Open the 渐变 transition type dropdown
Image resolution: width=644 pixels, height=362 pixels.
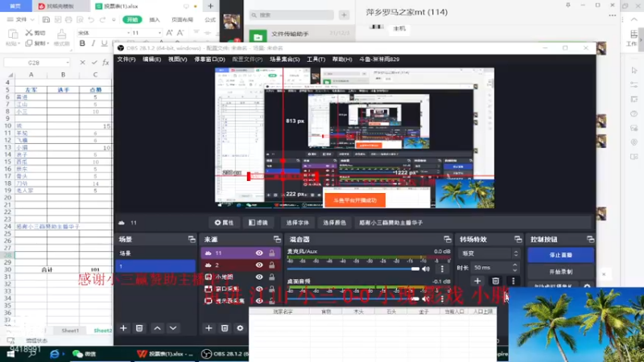coord(489,253)
